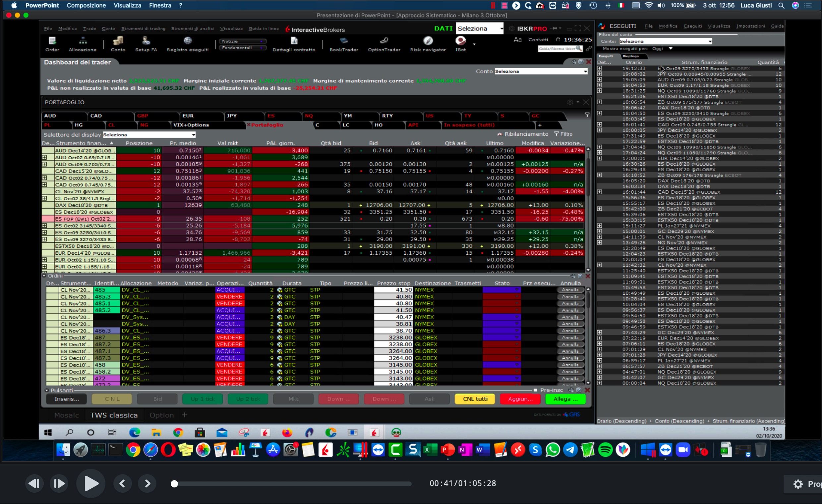Launch OptionTrader tool

[x=384, y=44]
